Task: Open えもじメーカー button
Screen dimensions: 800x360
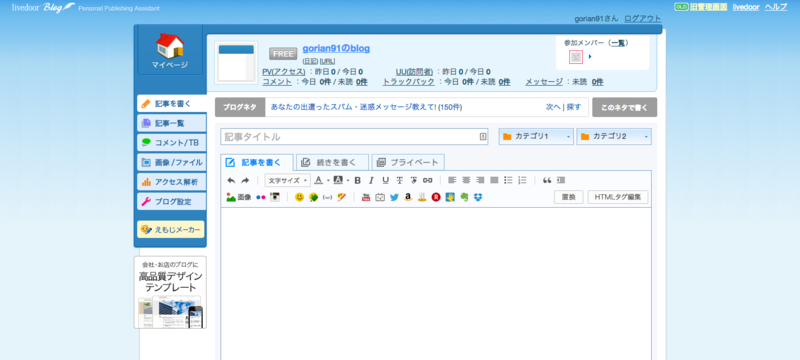Action: click(170, 229)
